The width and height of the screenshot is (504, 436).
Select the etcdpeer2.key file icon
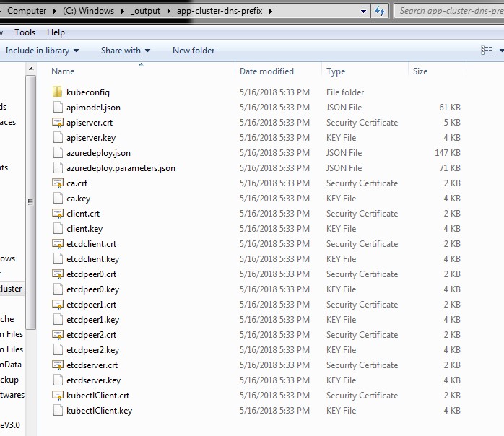[58, 349]
